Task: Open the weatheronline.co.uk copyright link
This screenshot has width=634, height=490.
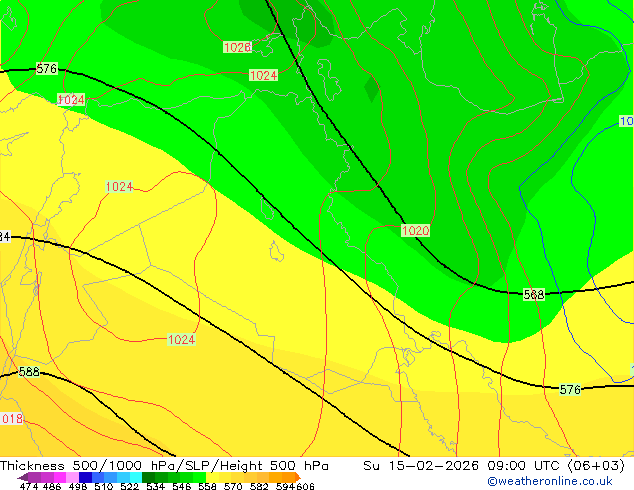Action: pos(550,481)
